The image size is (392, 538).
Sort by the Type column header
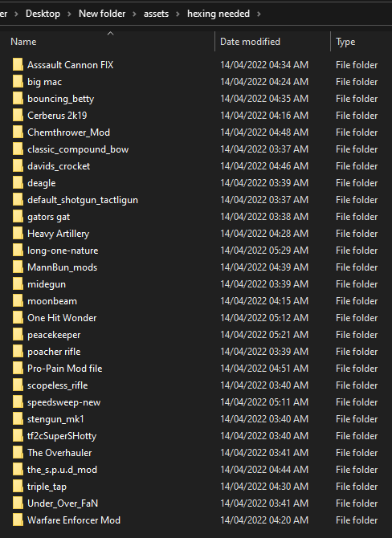[361, 42]
